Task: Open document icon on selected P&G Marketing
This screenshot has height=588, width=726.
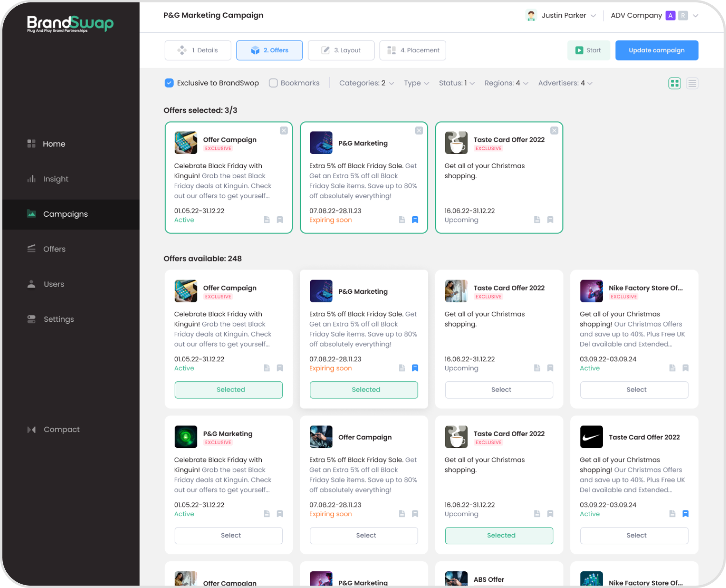Action: pos(402,220)
